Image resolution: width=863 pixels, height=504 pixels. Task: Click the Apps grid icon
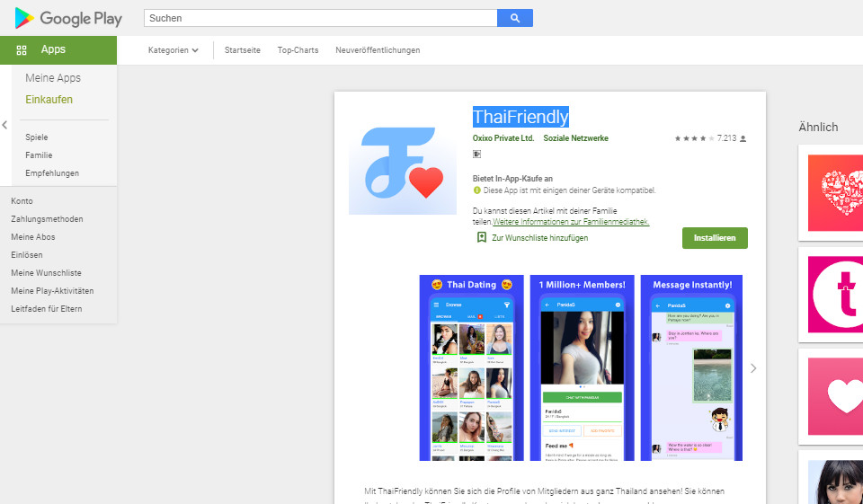pyautogui.click(x=22, y=50)
